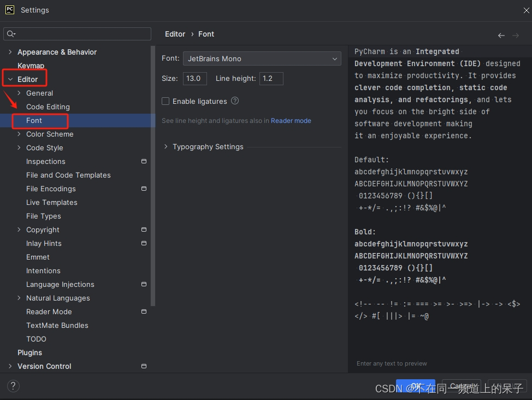Select Keymap in settings tree
Viewport: 532px width, 400px height.
tap(31, 66)
